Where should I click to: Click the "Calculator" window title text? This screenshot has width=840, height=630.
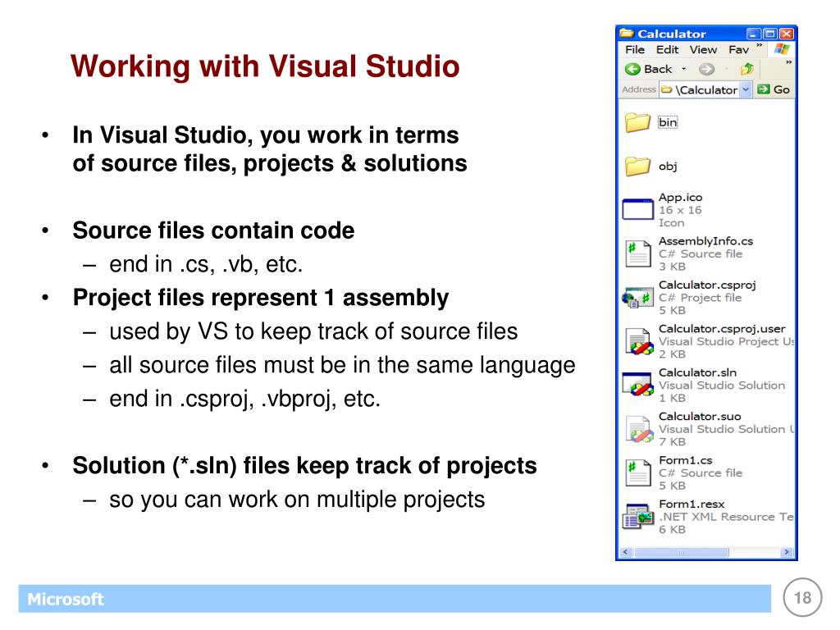(671, 34)
